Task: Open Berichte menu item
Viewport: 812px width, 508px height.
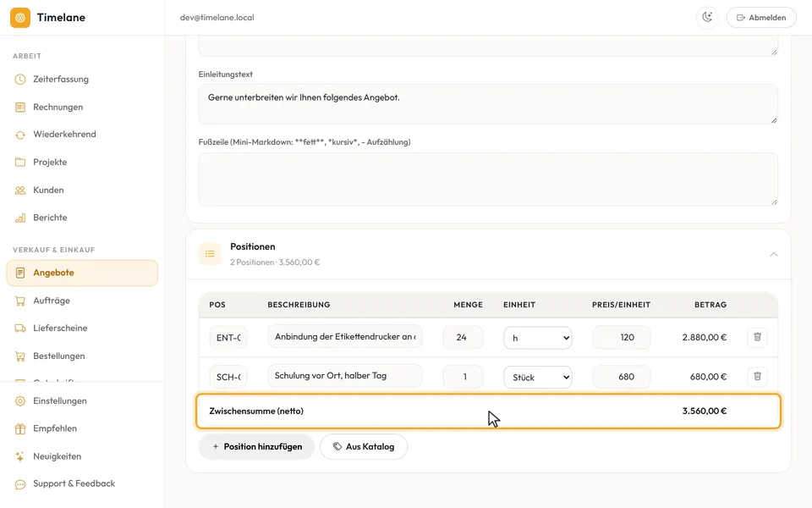Action: click(82, 218)
